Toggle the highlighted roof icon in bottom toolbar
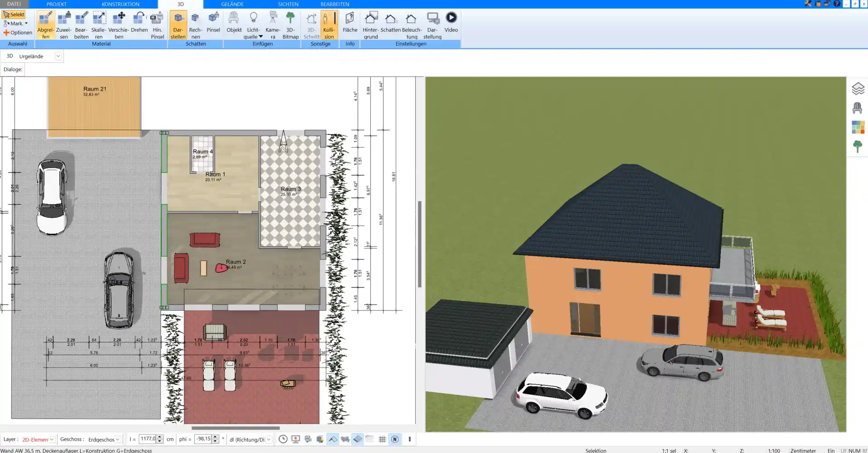The height and width of the screenshot is (453, 868). coord(333,439)
